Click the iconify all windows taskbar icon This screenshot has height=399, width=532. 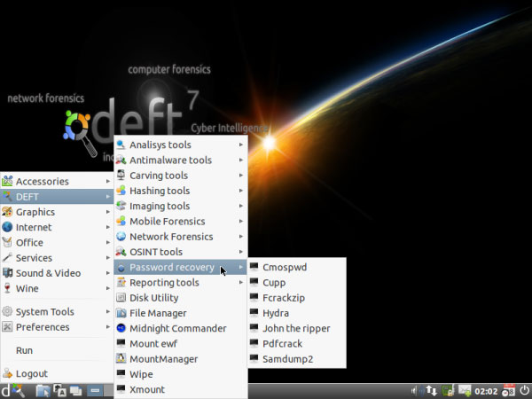click(x=75, y=391)
